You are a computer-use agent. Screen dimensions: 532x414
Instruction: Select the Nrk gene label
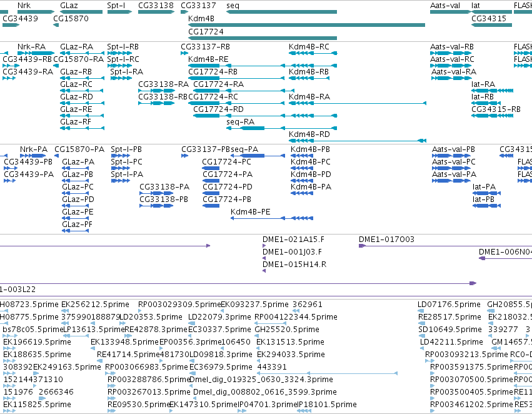[24, 6]
